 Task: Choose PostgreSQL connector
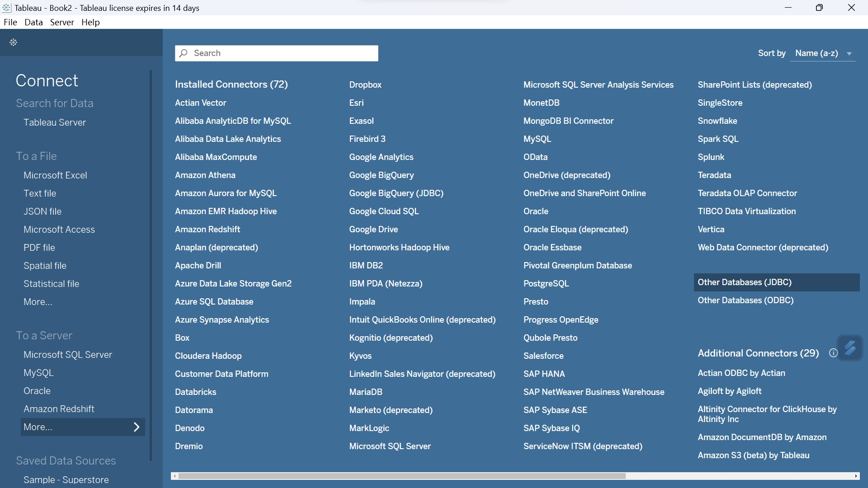pos(546,284)
